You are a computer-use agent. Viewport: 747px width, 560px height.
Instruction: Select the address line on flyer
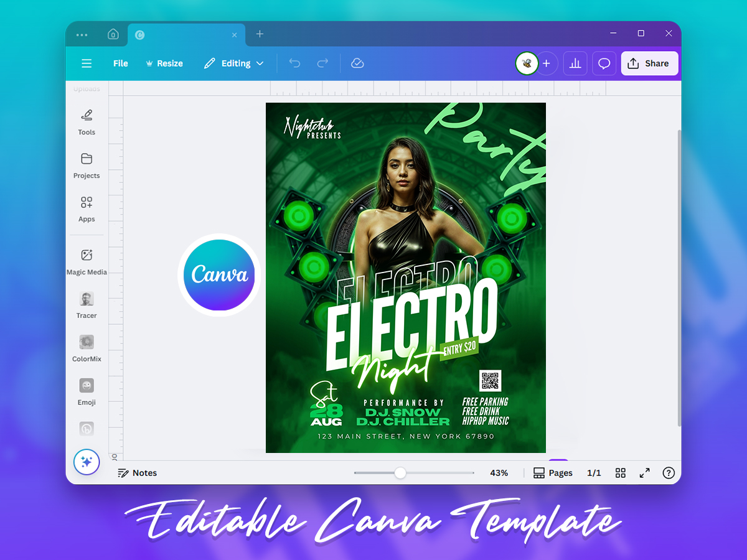point(406,437)
